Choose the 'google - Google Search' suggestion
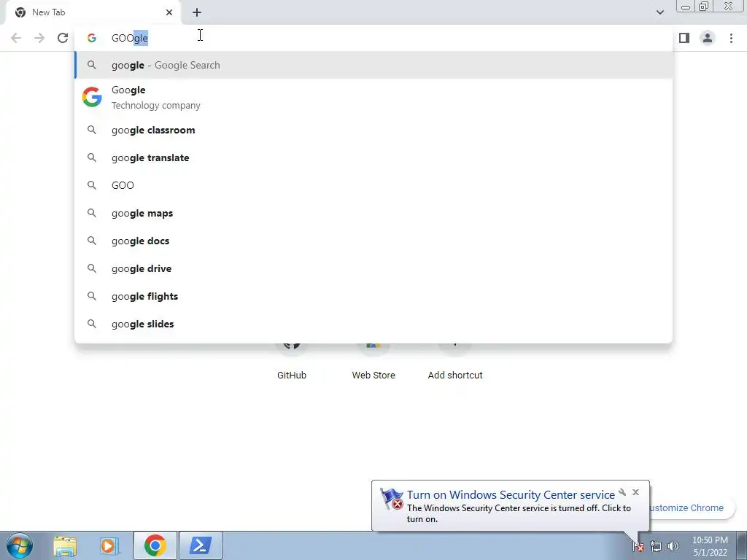Viewport: 747px width, 560px height. click(373, 65)
